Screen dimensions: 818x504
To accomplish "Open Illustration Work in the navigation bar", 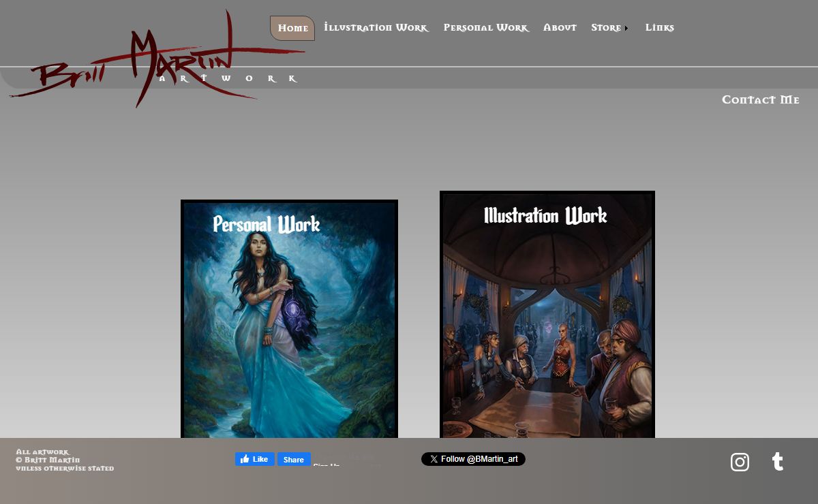I will [376, 28].
